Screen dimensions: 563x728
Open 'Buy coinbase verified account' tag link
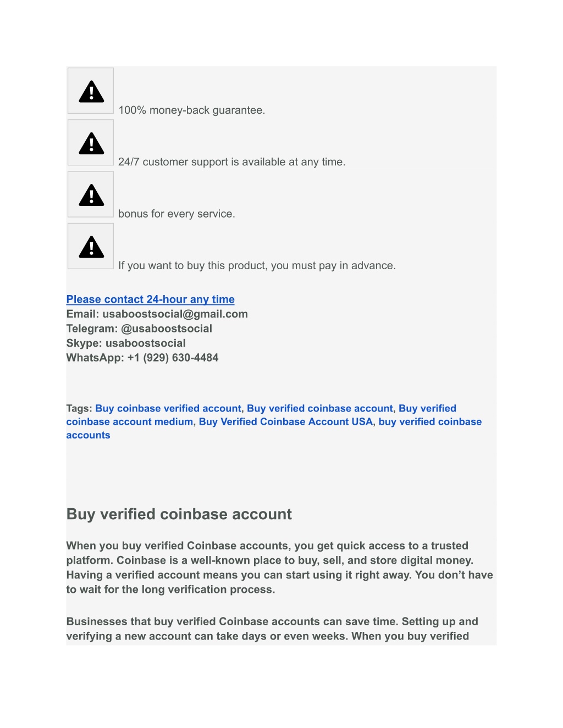168,408
